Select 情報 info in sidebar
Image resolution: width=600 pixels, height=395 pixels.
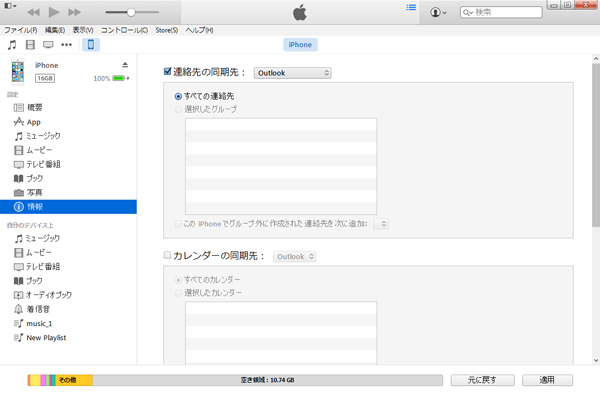coord(68,207)
